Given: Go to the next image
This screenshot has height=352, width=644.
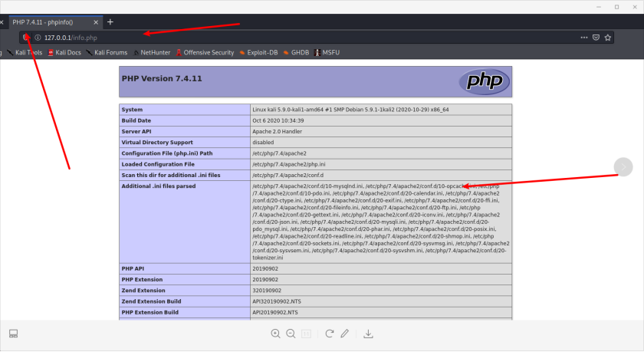Looking at the screenshot, I should [x=623, y=166].
